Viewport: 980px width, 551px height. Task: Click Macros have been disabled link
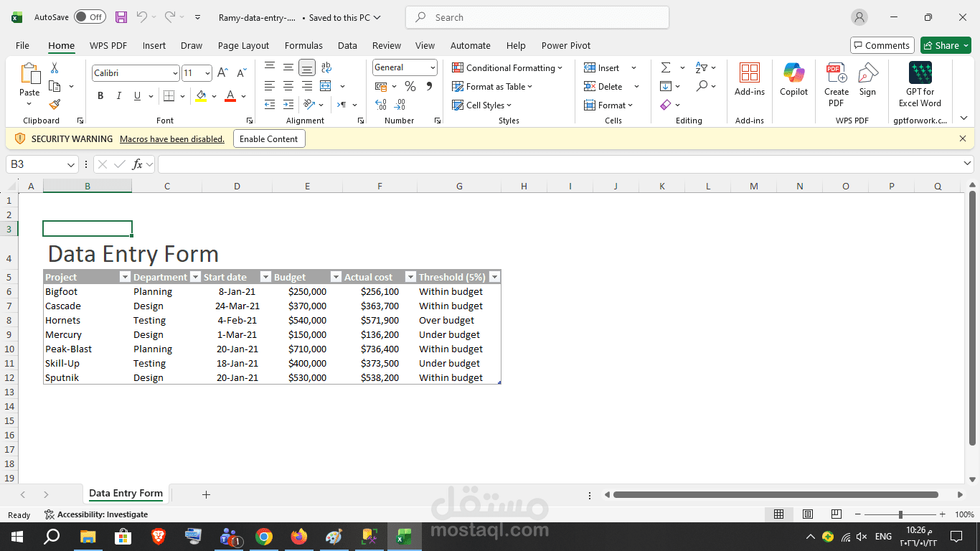[172, 139]
